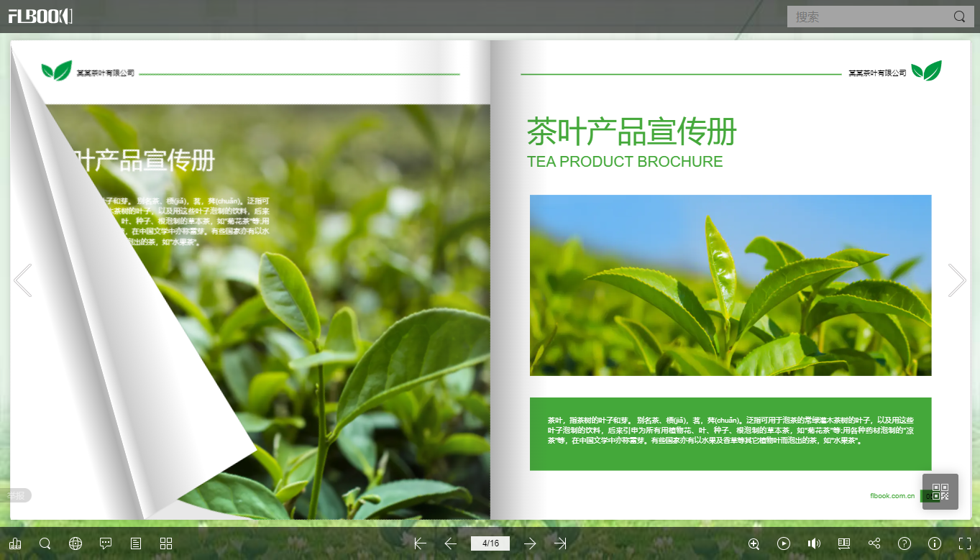980x560 pixels.
Task: Jump to the last page
Action: [560, 543]
